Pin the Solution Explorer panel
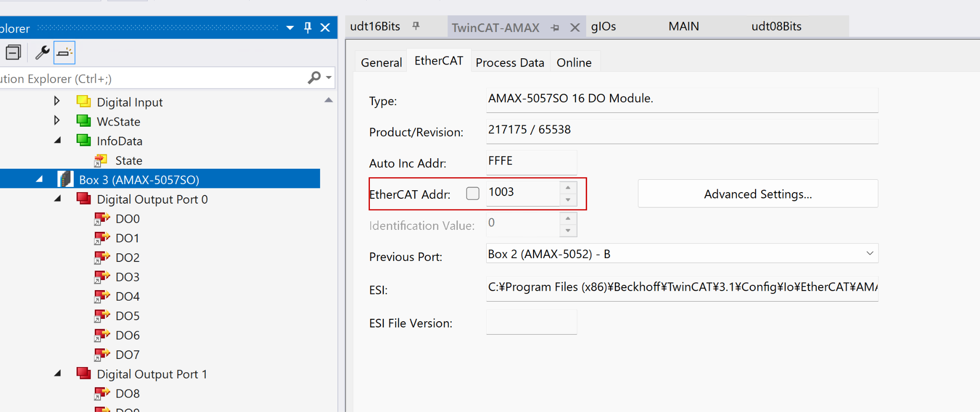Screen dimensions: 980x412 click(x=308, y=28)
